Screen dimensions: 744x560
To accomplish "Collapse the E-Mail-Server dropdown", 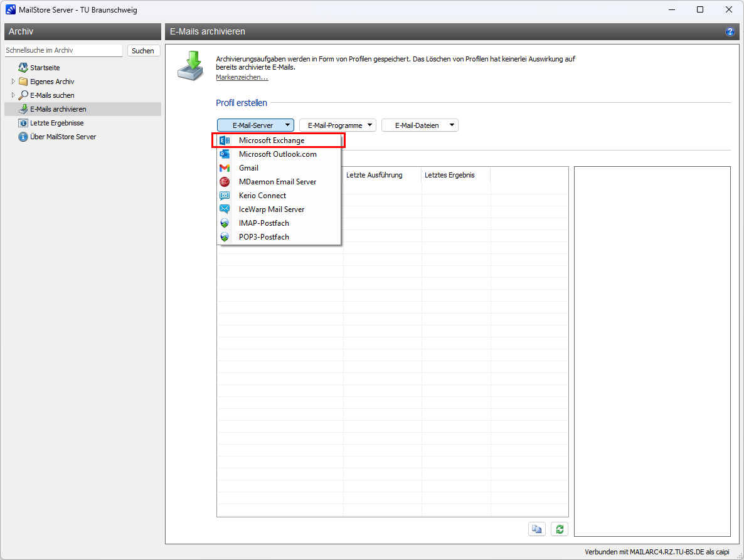I will [256, 125].
